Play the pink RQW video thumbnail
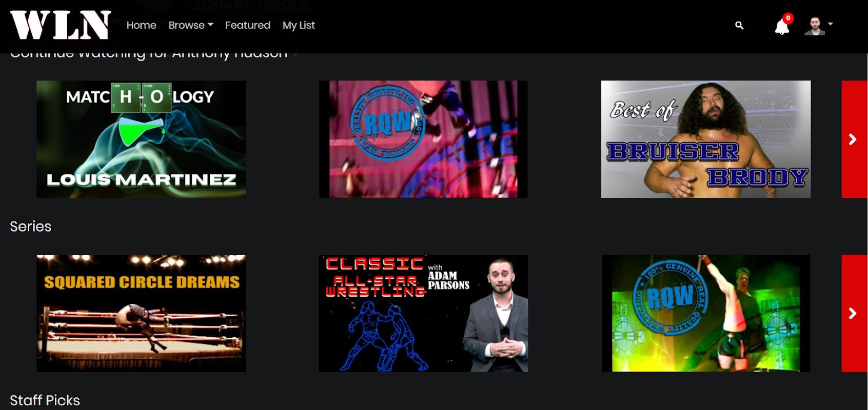868x410 pixels. click(x=423, y=139)
